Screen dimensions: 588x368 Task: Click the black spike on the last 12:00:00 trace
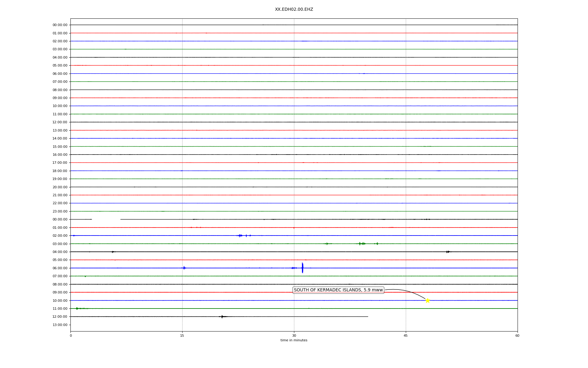click(222, 316)
